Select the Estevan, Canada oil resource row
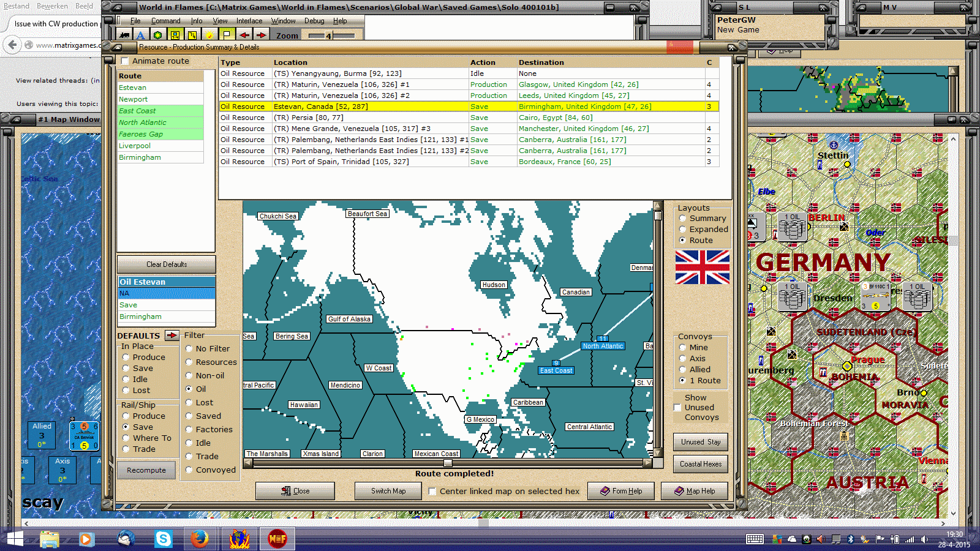The height and width of the screenshot is (551, 980). point(469,107)
